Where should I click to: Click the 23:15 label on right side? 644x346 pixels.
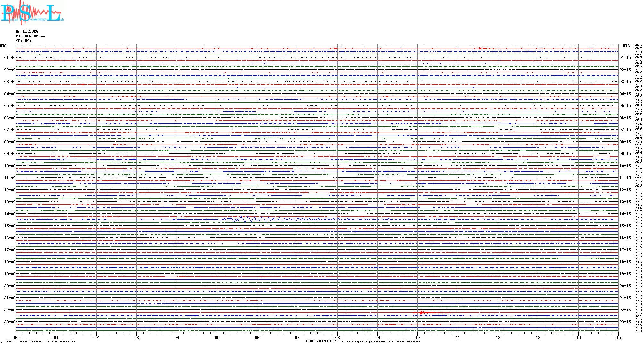coord(625,322)
